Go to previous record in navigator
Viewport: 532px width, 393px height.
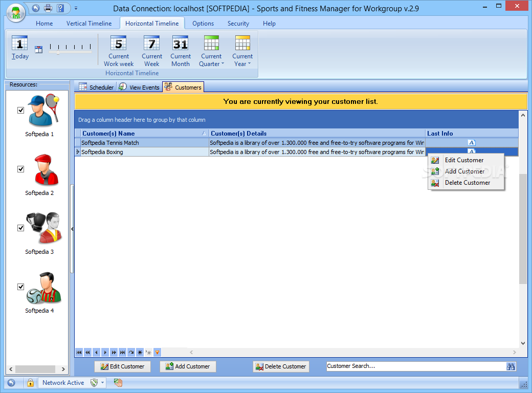click(97, 353)
